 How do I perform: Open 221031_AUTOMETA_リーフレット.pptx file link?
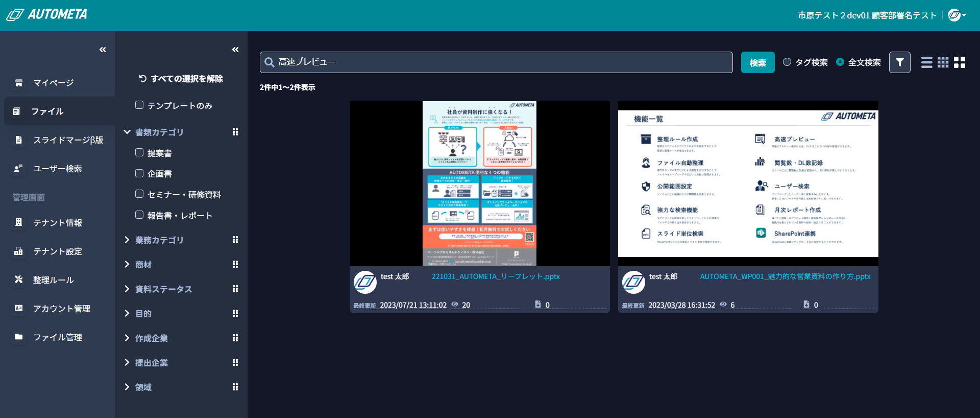point(496,276)
